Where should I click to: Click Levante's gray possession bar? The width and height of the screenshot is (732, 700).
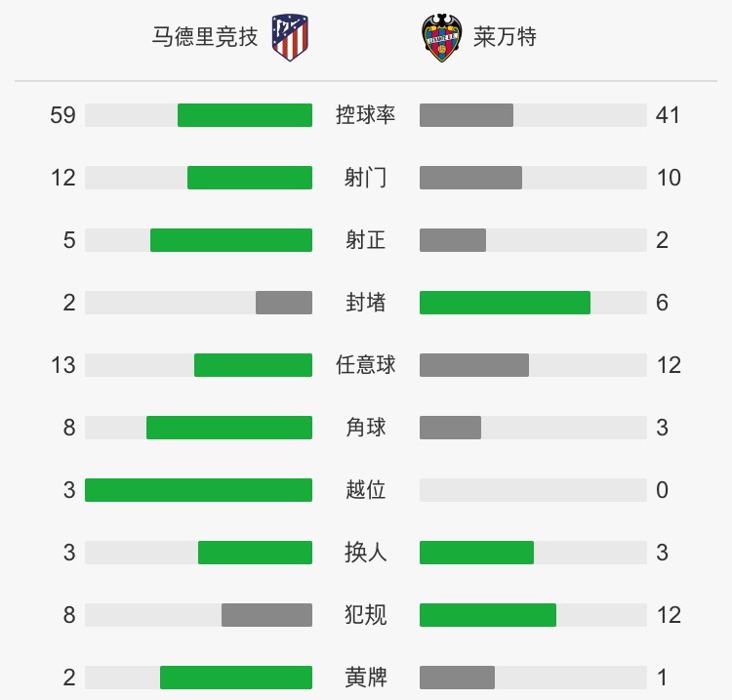click(467, 115)
